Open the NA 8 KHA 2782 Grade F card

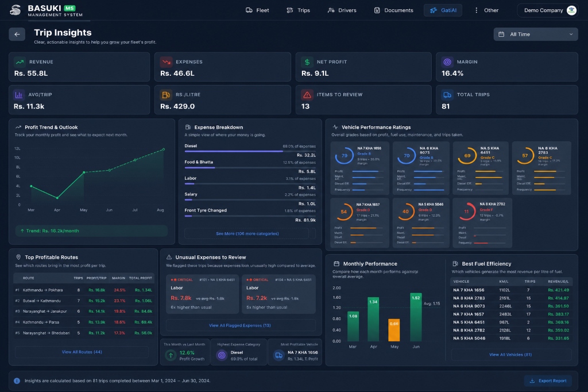point(482,222)
